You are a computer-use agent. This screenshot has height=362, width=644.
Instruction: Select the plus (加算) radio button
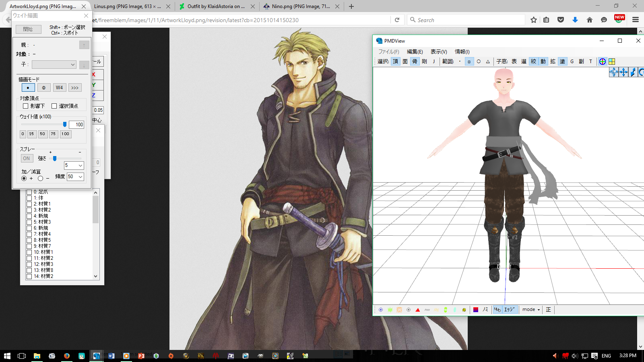tap(24, 178)
